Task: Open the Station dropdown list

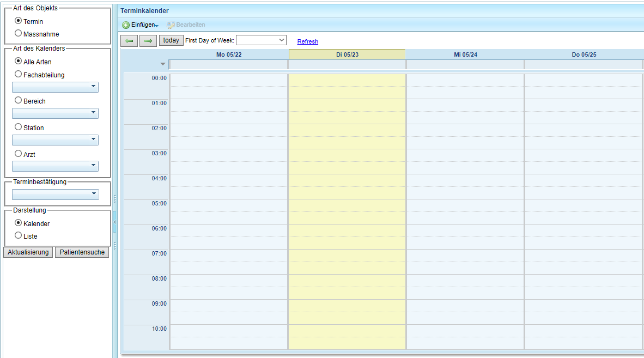Action: 94,139
